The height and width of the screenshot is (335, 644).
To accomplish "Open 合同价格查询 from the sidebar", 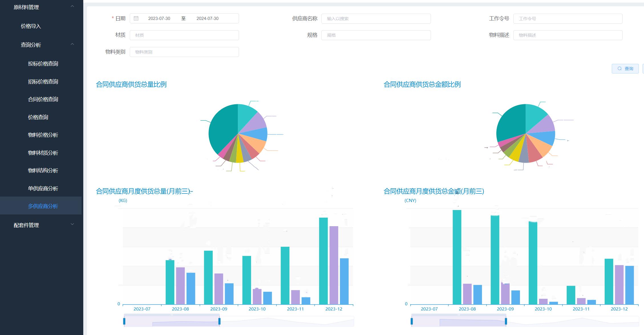I will click(43, 99).
